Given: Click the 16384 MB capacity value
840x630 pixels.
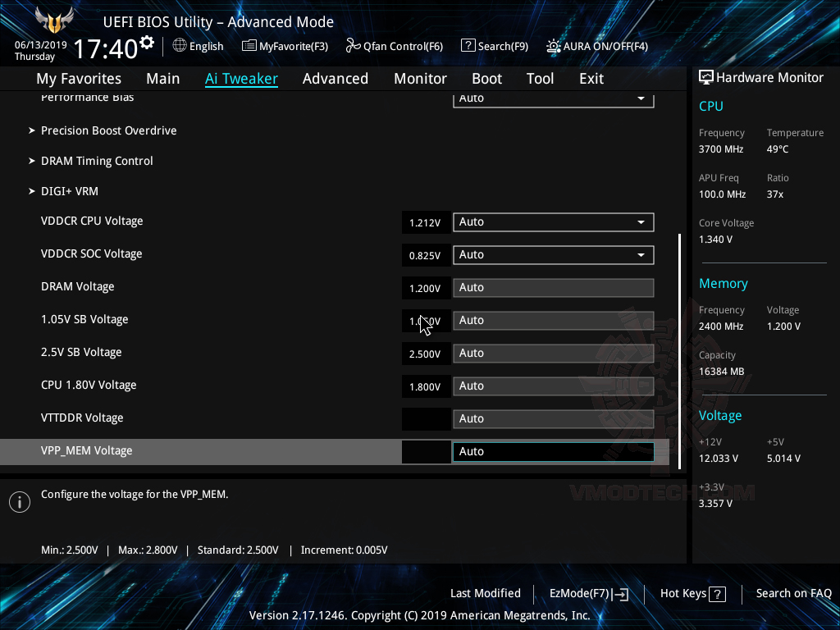Looking at the screenshot, I should pyautogui.click(x=722, y=372).
